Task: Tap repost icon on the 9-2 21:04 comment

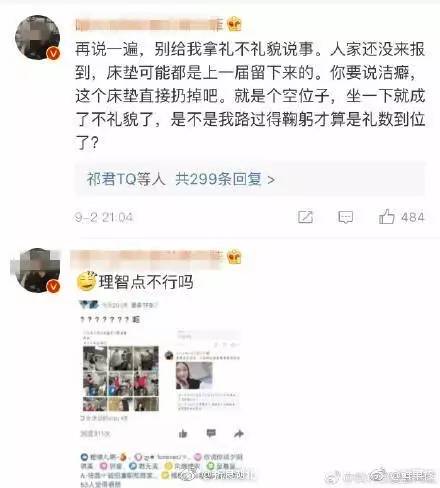Action: click(x=305, y=217)
